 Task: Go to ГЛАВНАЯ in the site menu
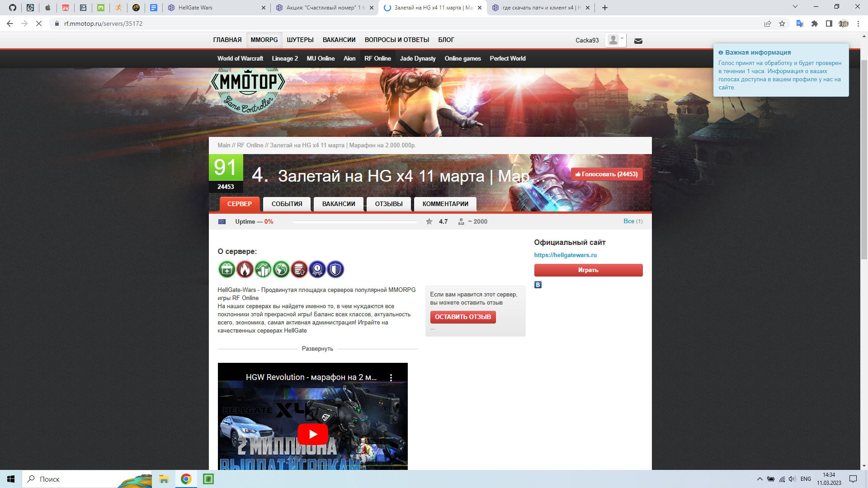[x=227, y=40]
